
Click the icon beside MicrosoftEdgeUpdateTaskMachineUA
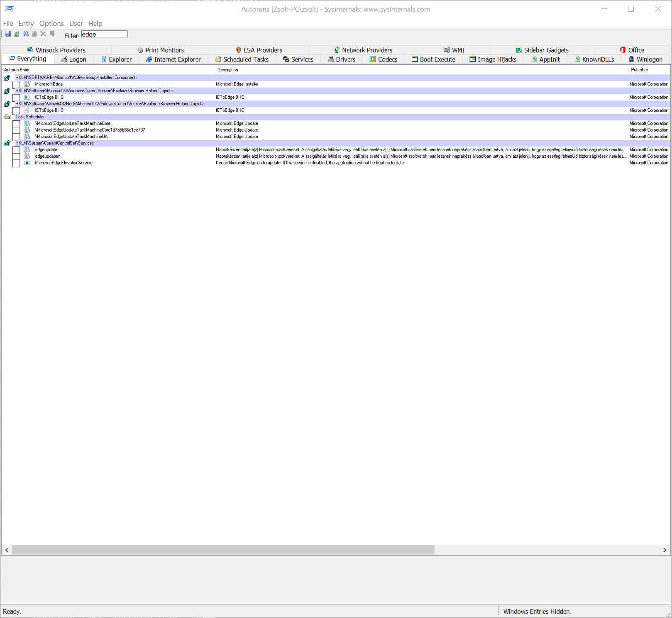point(27,137)
